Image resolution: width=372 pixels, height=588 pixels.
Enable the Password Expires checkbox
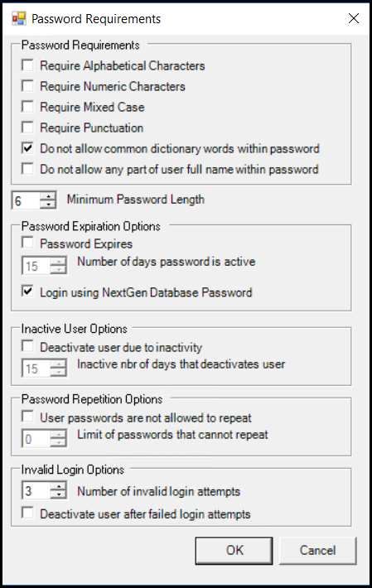tap(27, 243)
